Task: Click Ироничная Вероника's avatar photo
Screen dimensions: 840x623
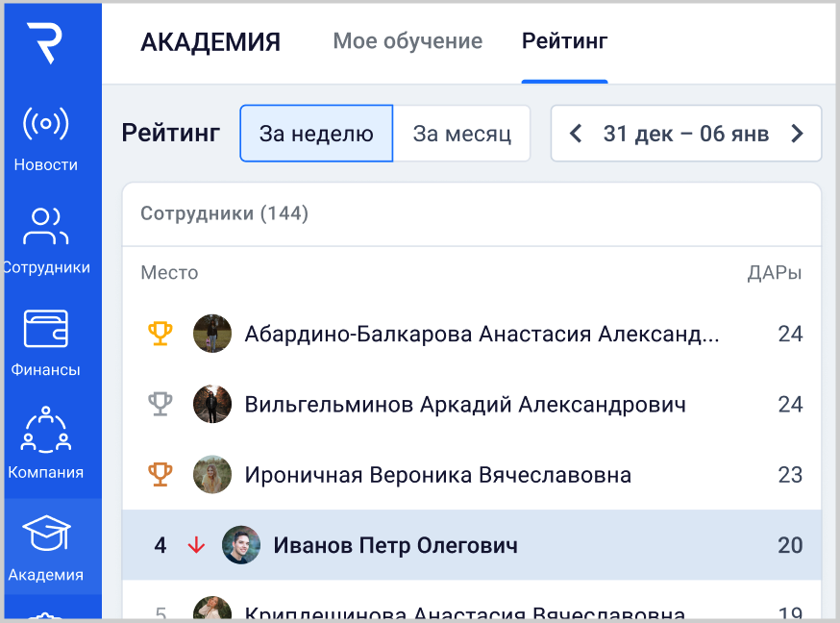Action: point(211,474)
